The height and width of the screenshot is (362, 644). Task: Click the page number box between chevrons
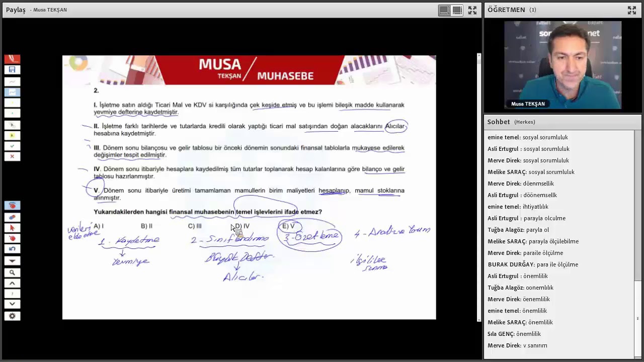(x=12, y=294)
